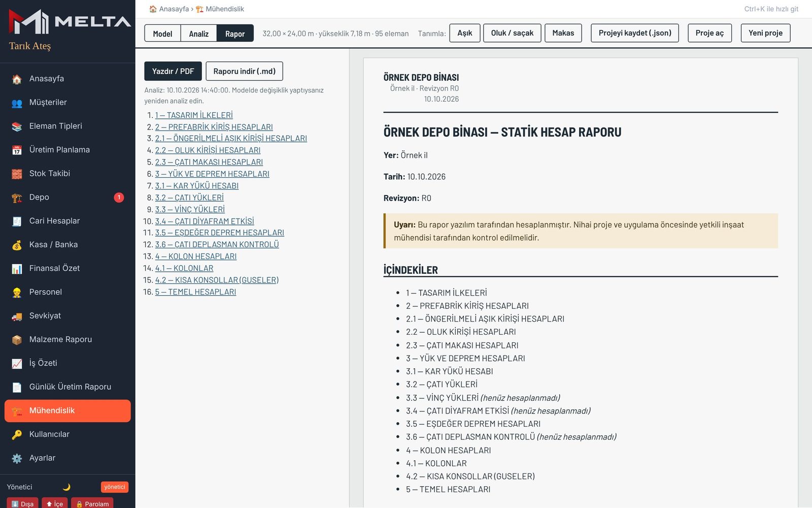The width and height of the screenshot is (812, 508).
Task: Switch to the Analiz tab
Action: (x=198, y=34)
